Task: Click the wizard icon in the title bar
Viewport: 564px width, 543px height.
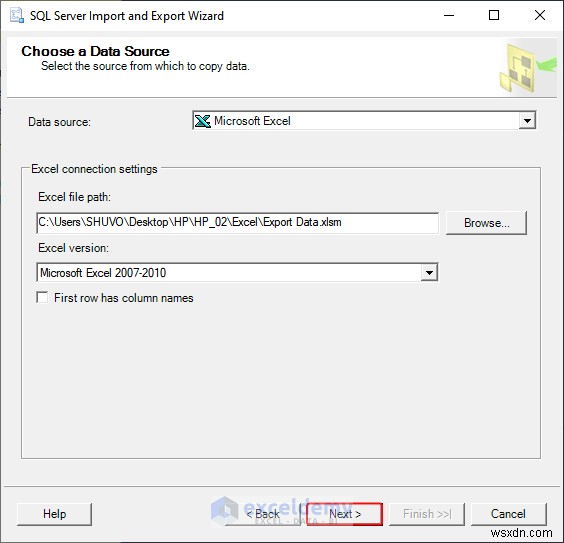Action: pyautogui.click(x=17, y=16)
